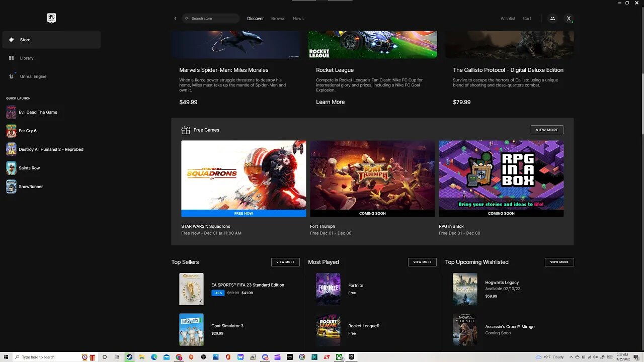
Task: Click the Search store input field
Action: click(x=210, y=19)
